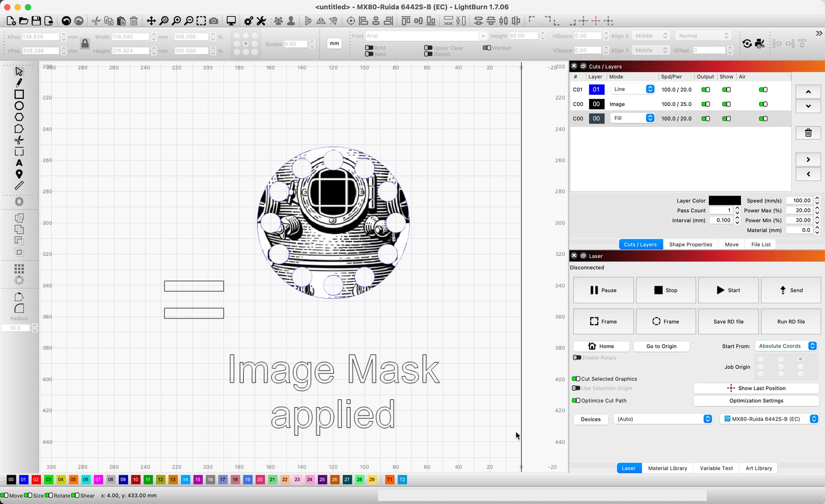This screenshot has width=825, height=504.
Task: Pick the T1 tool layer swatch
Action: [389, 480]
